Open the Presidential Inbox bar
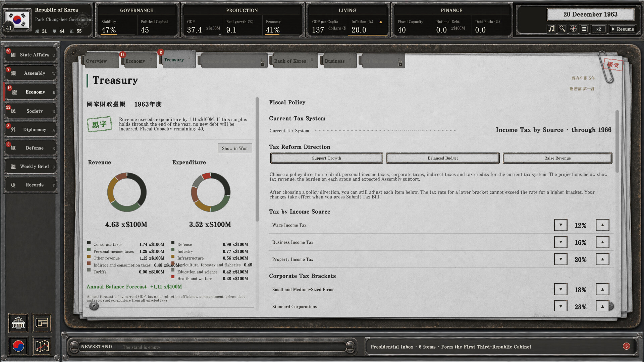Viewport: 644px width, 362px height. coord(501,347)
